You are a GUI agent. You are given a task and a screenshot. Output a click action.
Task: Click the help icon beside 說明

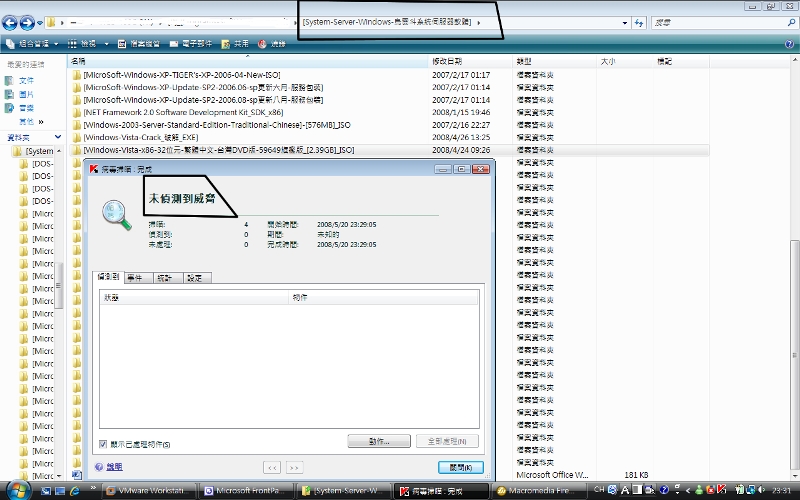point(99,467)
